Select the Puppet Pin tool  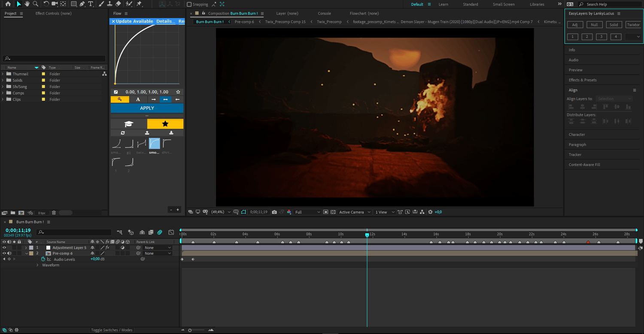[139, 4]
